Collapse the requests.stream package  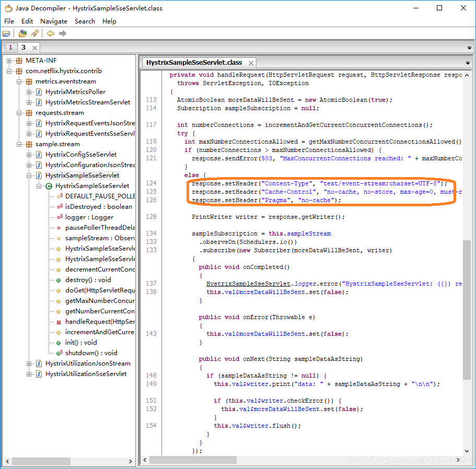(x=19, y=113)
